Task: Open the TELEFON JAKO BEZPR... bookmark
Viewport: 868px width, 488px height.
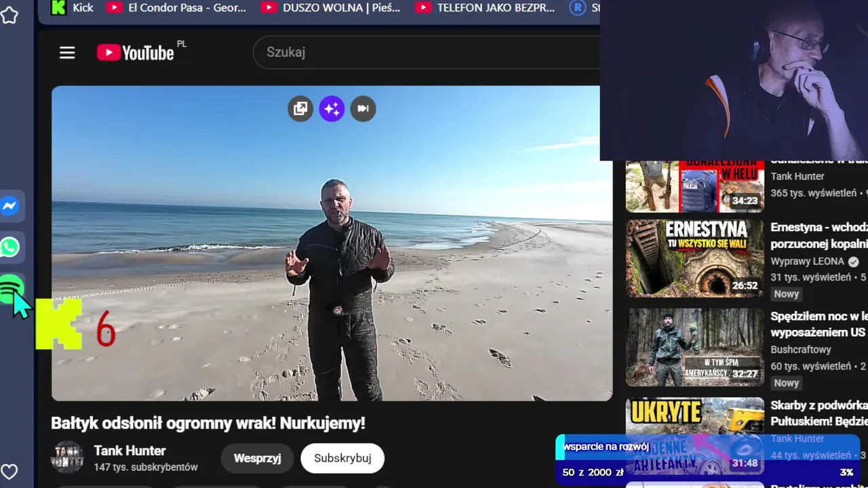Action: tap(486, 8)
